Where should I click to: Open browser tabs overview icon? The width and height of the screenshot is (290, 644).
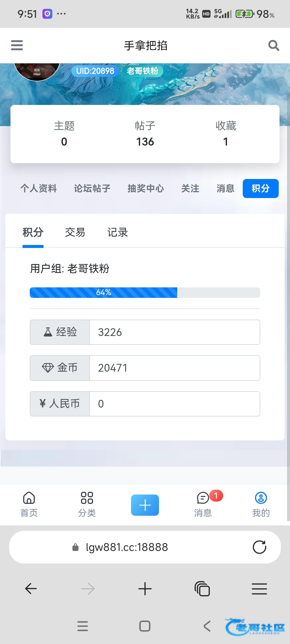[x=202, y=589]
